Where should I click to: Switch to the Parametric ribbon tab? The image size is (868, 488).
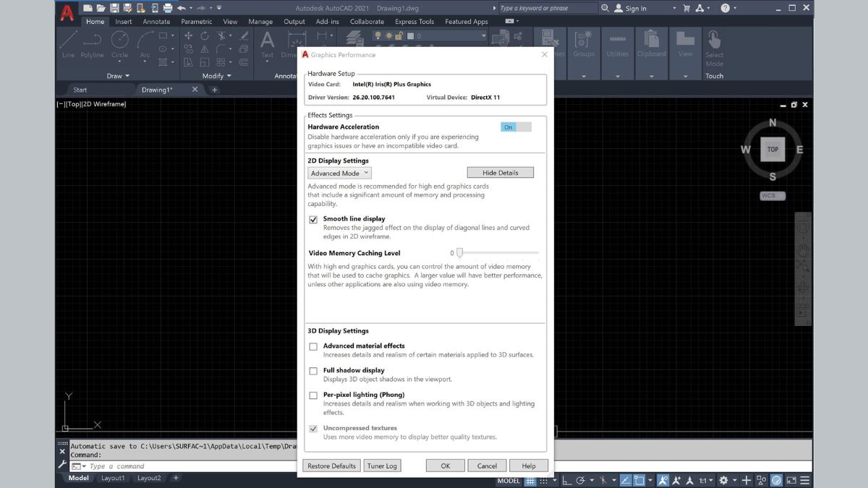click(x=197, y=22)
